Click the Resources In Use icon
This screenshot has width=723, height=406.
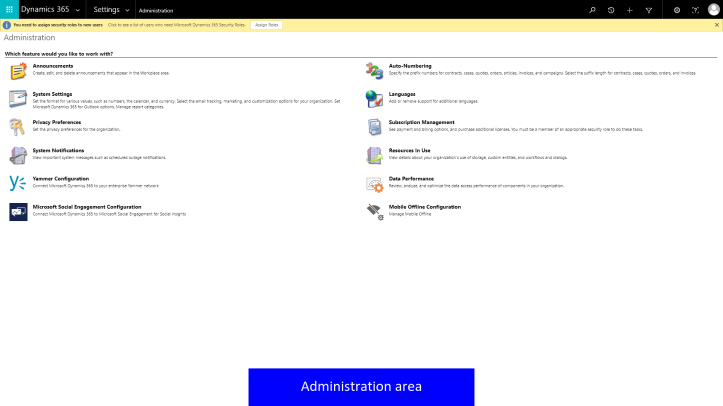(374, 155)
